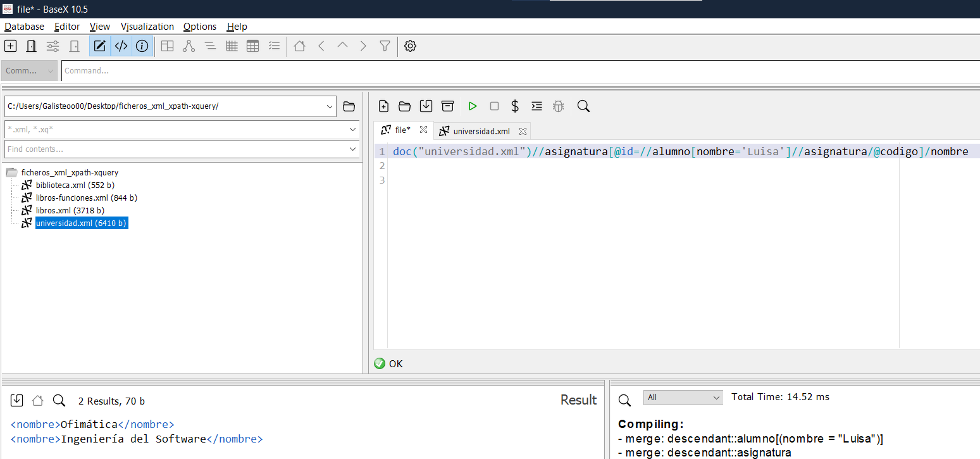The height and width of the screenshot is (459, 980).
Task: Toggle the Info panel button
Action: [142, 46]
